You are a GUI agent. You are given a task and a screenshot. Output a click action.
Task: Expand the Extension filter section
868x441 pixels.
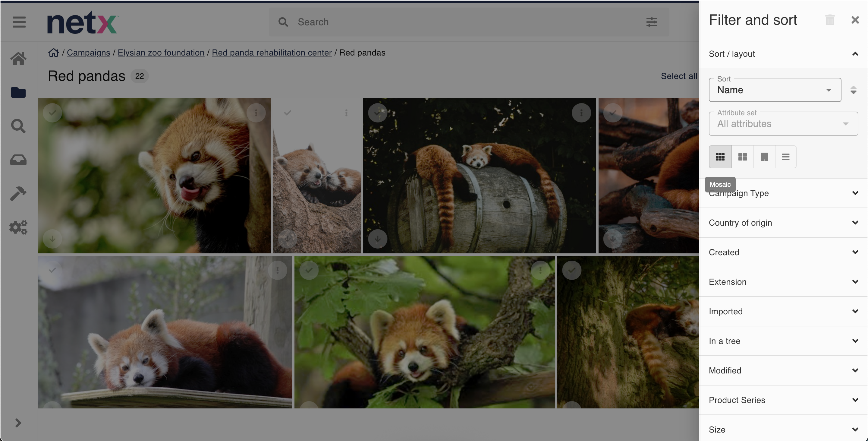[x=783, y=282]
